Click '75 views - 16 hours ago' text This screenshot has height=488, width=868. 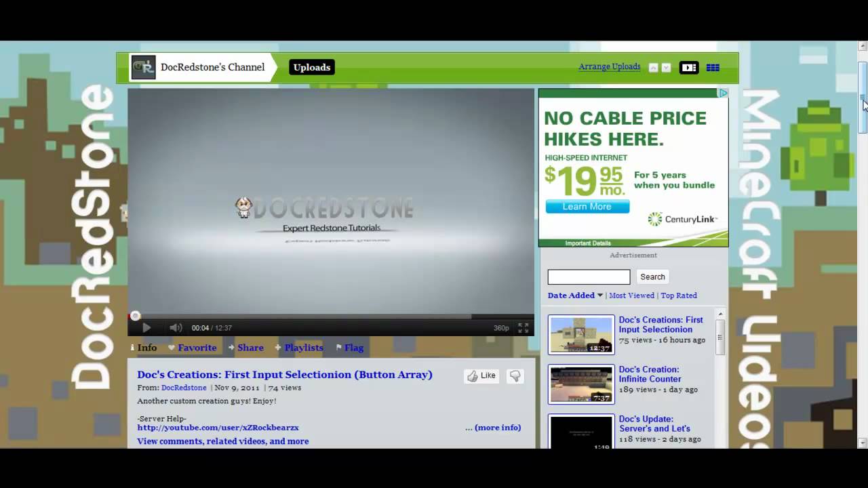[662, 340]
